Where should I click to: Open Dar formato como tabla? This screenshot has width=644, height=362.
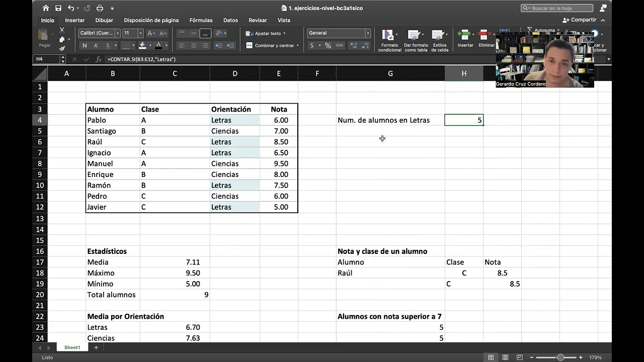(x=416, y=41)
